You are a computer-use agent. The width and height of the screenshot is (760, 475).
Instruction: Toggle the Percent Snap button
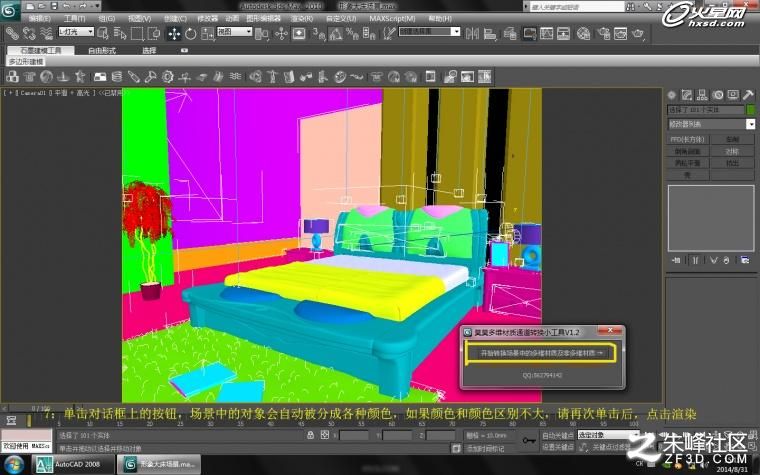pos(352,33)
